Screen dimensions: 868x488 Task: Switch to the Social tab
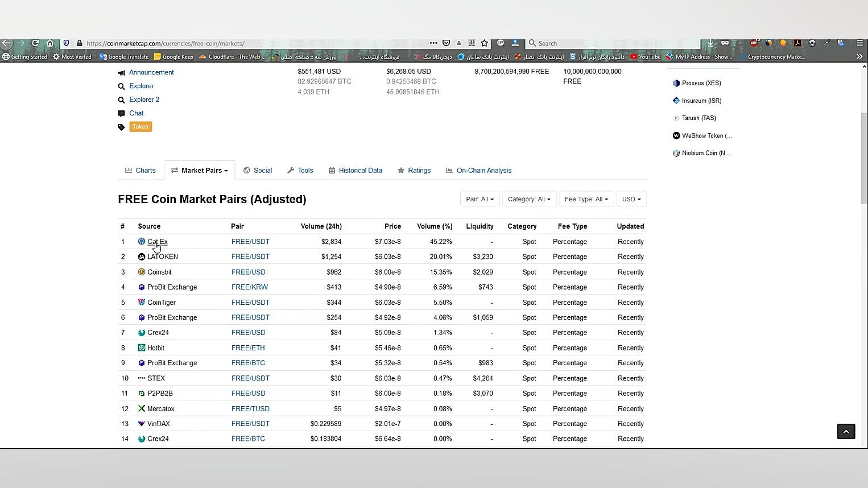pos(258,171)
